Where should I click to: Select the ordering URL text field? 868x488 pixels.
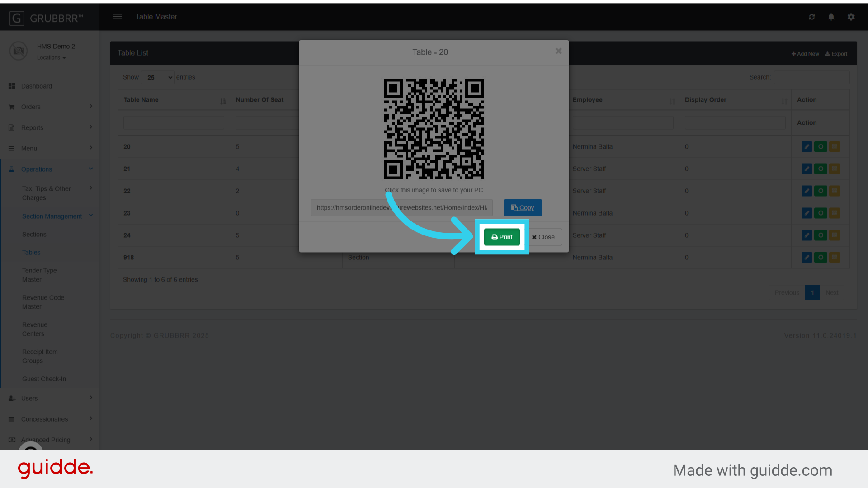[x=401, y=208]
